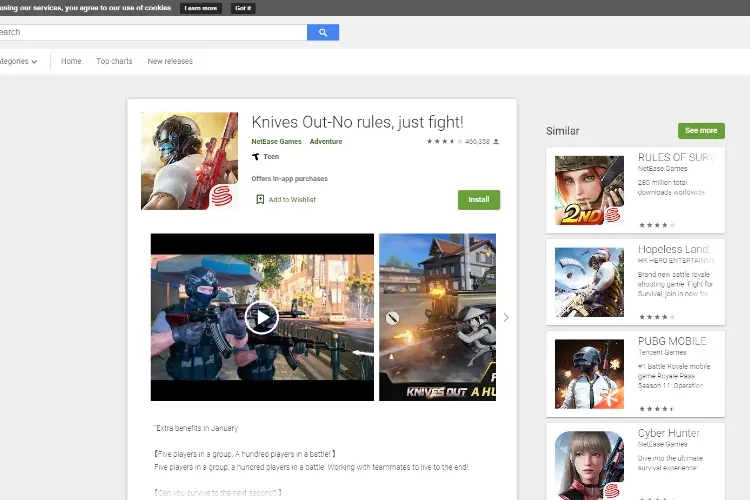Open the second Knives Out screenshot
Image resolution: width=750 pixels, height=500 pixels.
click(x=438, y=317)
